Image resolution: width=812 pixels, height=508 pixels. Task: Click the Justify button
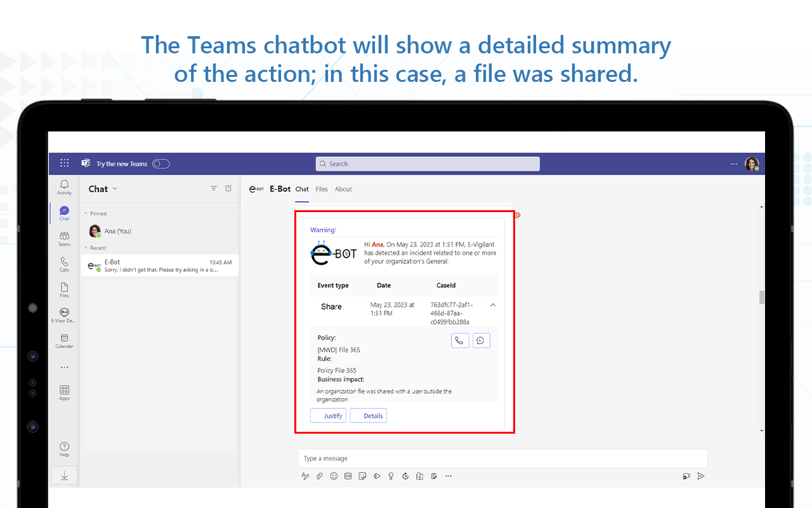pyautogui.click(x=328, y=416)
